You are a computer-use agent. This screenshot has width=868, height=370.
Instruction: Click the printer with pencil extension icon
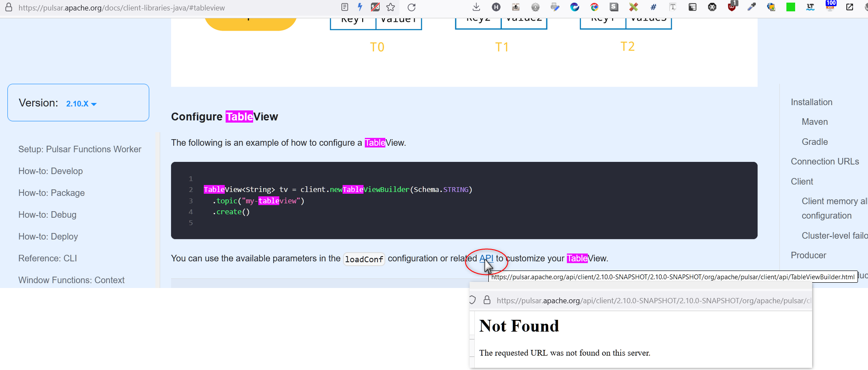(x=555, y=7)
